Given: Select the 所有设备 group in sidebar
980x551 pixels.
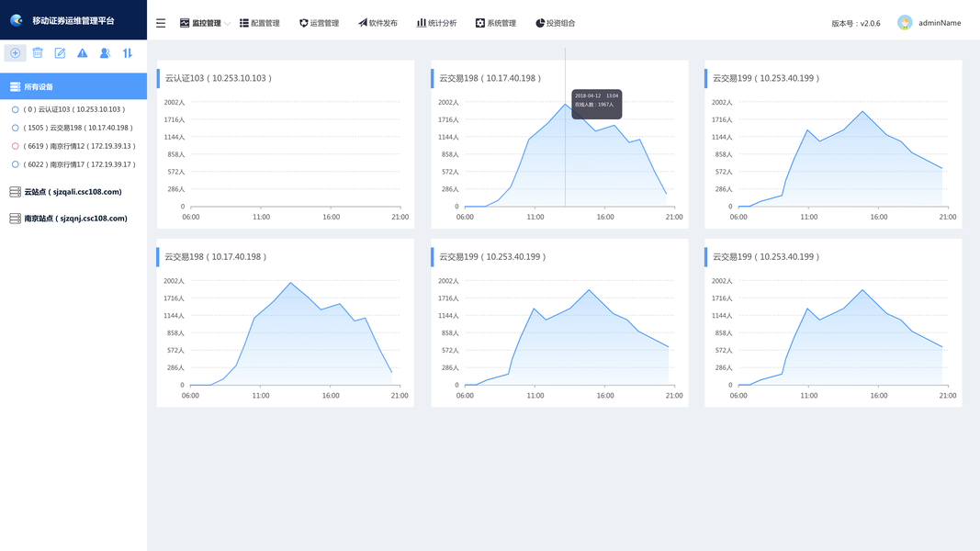Looking at the screenshot, I should point(73,86).
